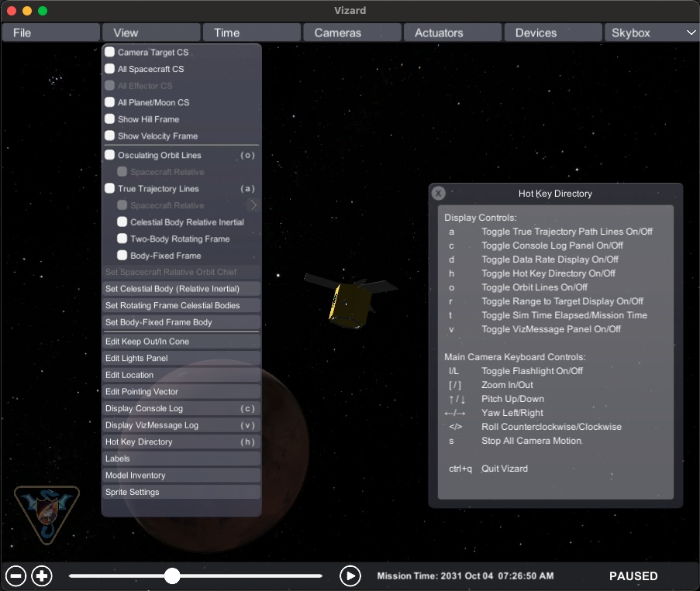Enable the Camera Target CS checkbox
Viewport: 700px width, 591px height.
pos(110,53)
